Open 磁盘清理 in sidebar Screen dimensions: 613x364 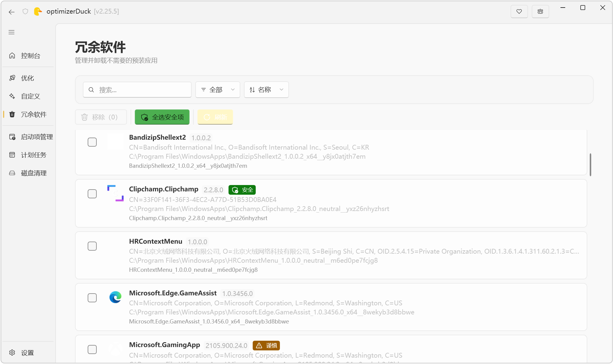click(x=28, y=173)
